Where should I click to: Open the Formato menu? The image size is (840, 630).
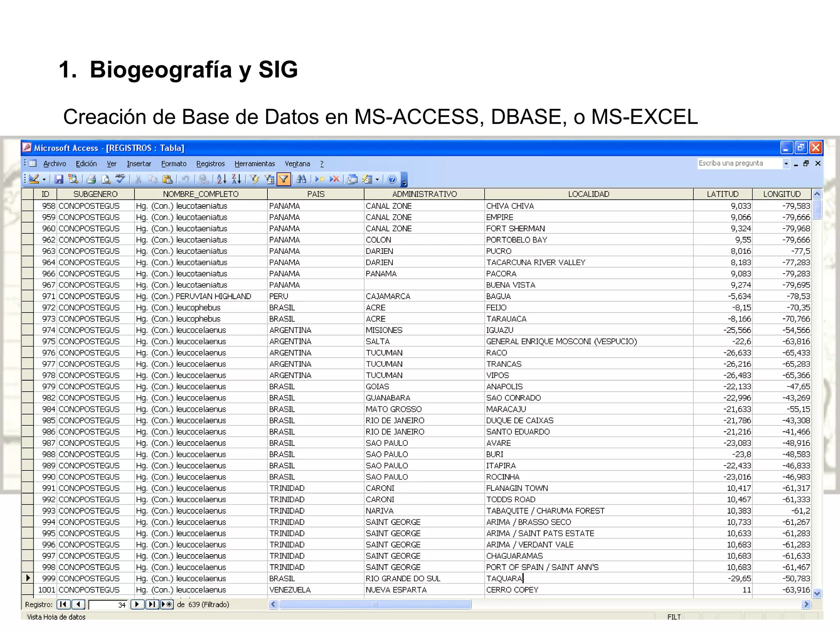coord(173,164)
